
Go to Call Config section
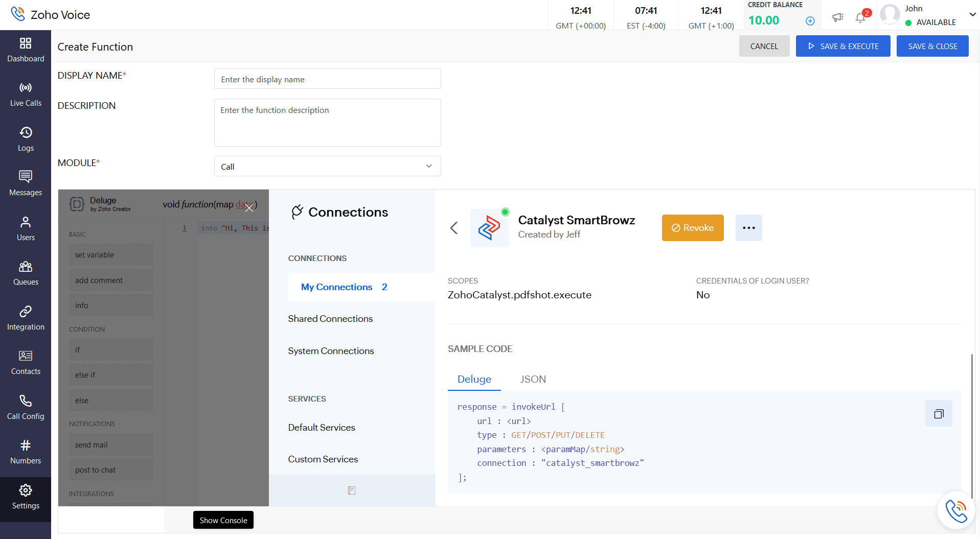(x=26, y=407)
